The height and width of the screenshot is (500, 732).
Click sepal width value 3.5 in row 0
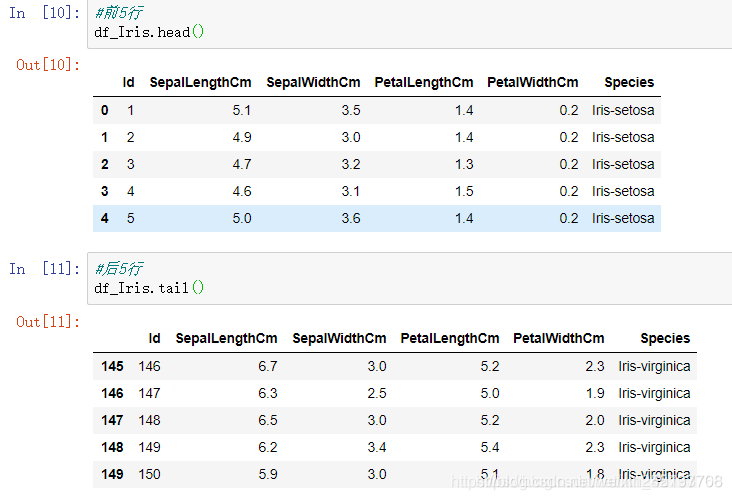[x=351, y=110]
